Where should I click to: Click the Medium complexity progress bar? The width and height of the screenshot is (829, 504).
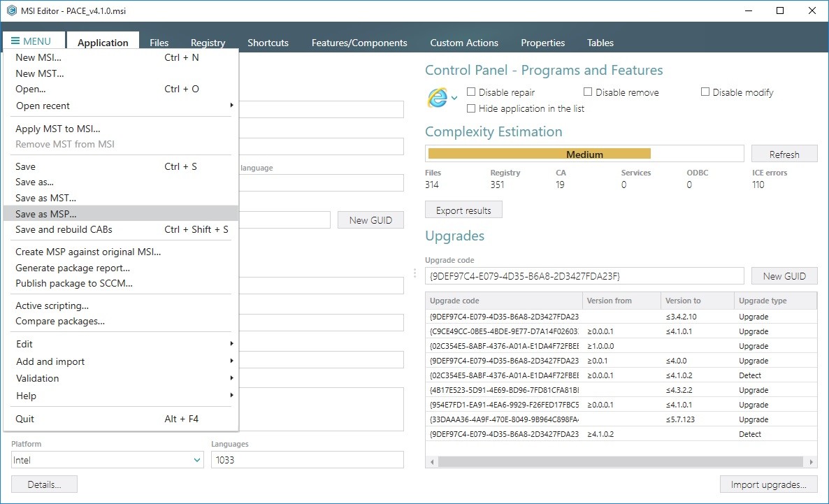point(584,154)
